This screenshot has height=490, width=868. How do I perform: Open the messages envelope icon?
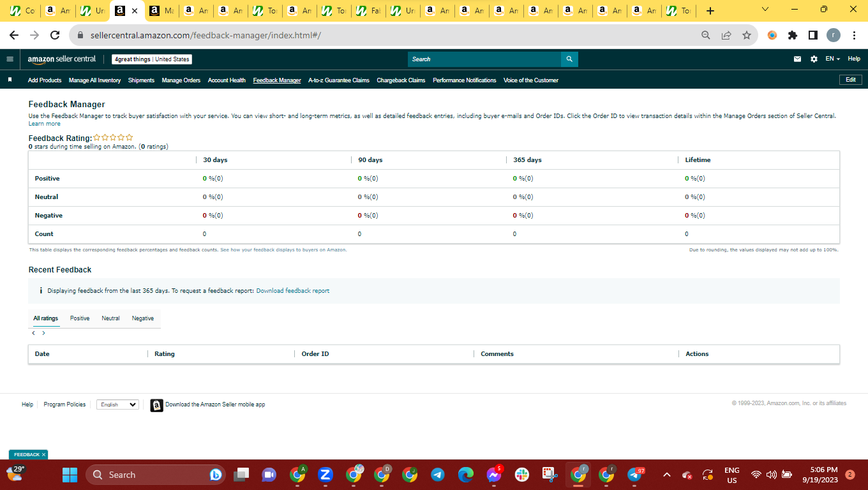click(797, 59)
